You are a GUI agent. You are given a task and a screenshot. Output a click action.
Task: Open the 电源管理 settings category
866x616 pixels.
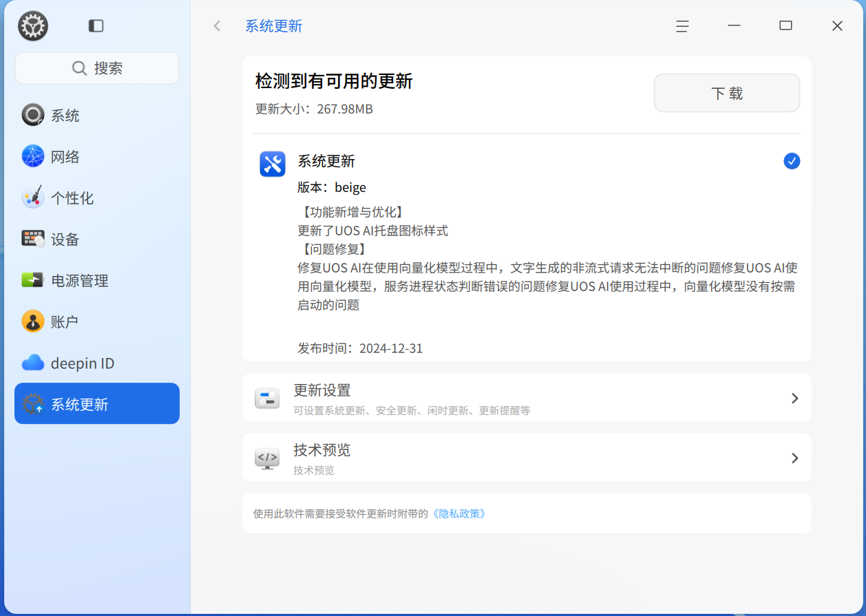(97, 280)
